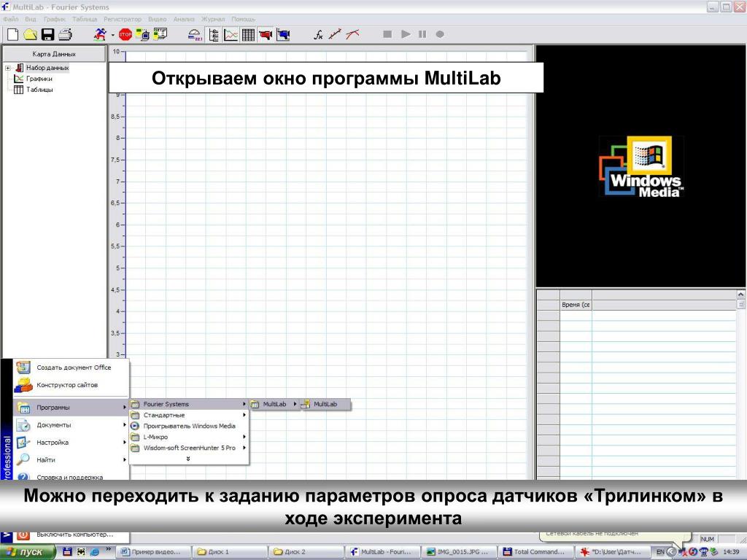
Task: Open the MultiLab submenu folder
Action: [x=274, y=404]
